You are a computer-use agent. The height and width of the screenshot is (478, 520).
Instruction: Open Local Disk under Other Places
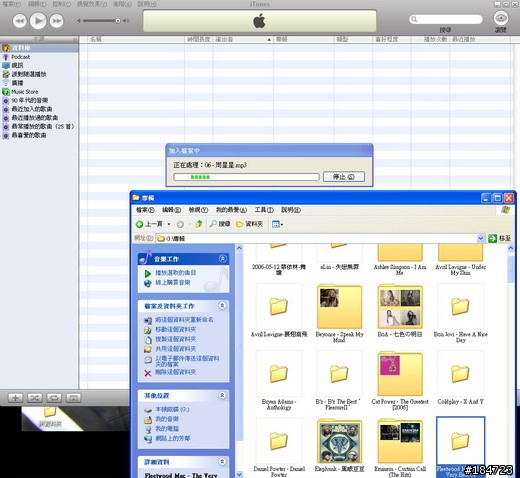point(167,409)
